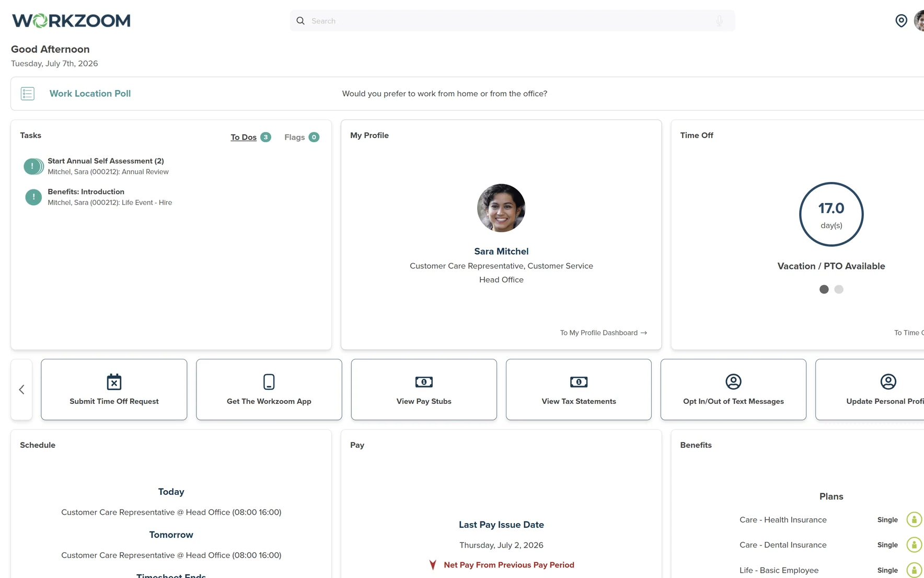Select first Time Off carousel dot

pos(824,289)
